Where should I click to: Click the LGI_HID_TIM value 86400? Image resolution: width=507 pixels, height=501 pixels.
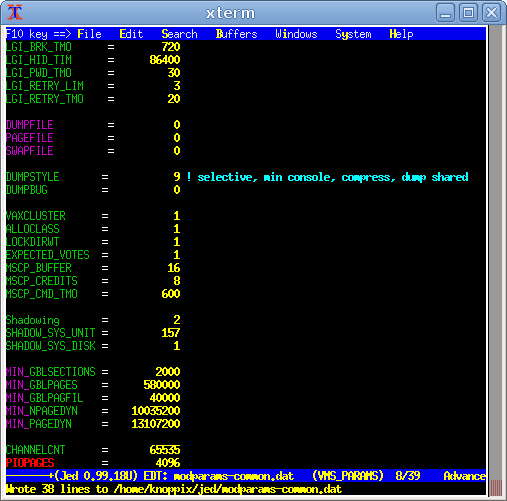click(165, 60)
